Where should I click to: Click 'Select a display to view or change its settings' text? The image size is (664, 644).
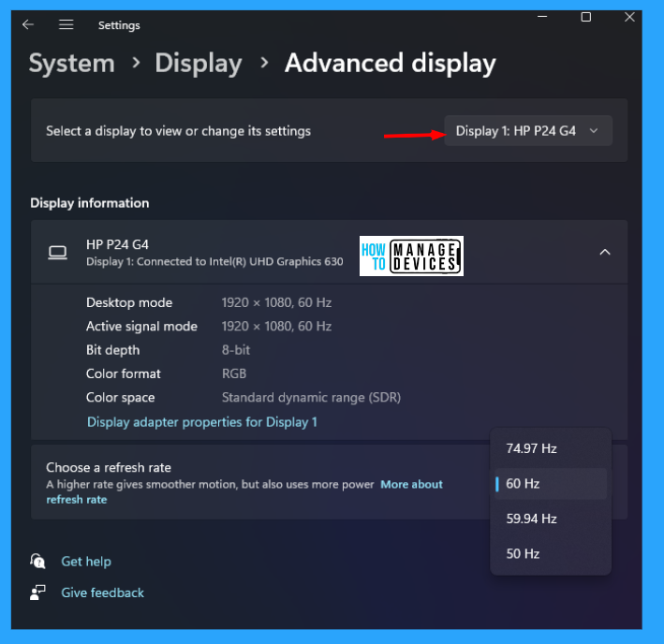point(178,131)
